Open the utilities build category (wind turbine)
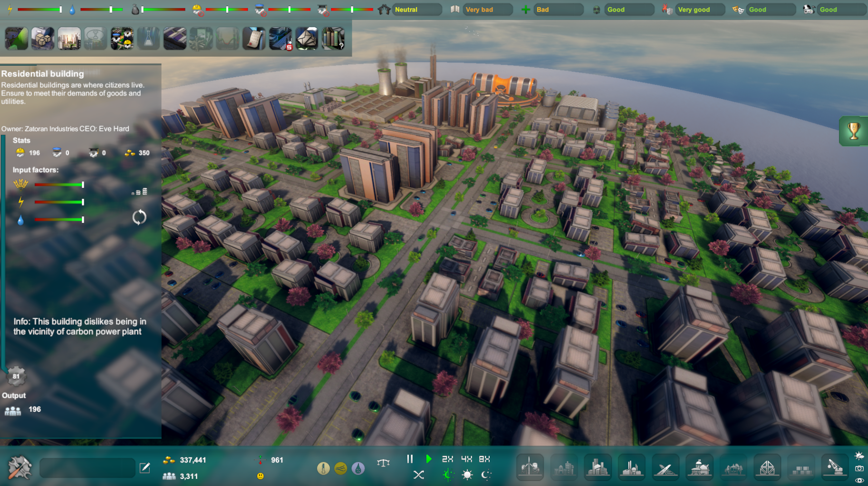This screenshot has height=486, width=868. tap(530, 467)
